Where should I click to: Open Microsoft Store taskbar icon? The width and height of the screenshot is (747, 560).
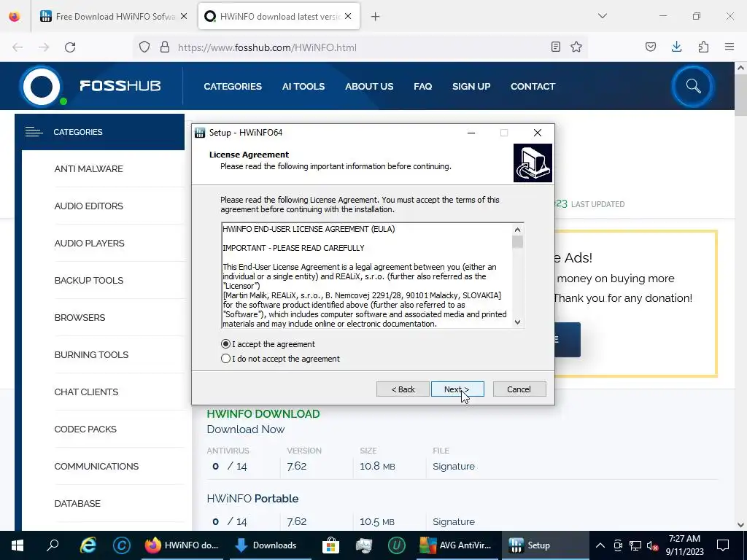pos(330,545)
